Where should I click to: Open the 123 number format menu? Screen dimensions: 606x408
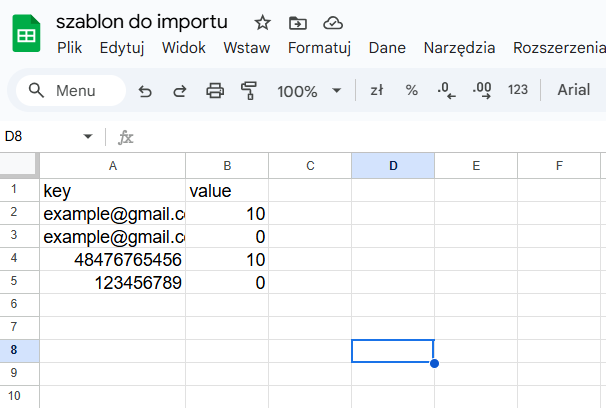point(517,91)
